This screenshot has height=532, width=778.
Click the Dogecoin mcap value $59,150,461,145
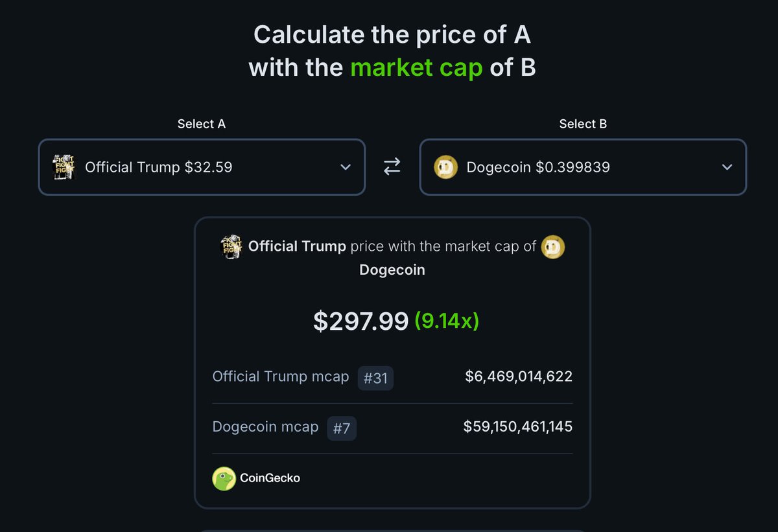(x=518, y=427)
